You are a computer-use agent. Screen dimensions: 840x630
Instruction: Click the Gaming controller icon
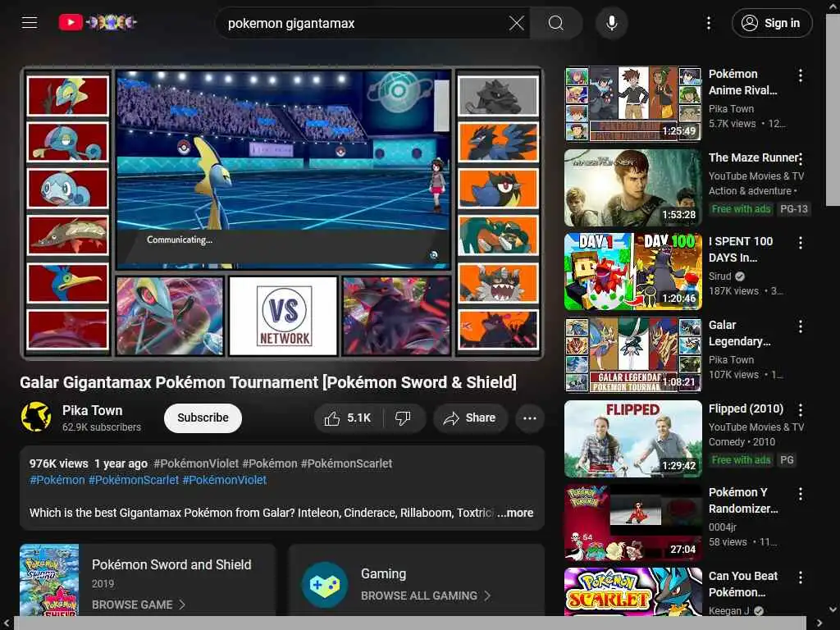(325, 584)
